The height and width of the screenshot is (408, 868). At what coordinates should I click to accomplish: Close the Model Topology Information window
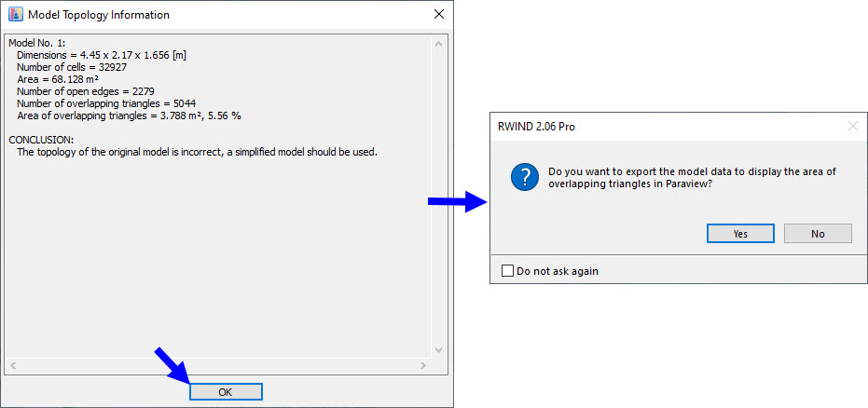point(439,15)
